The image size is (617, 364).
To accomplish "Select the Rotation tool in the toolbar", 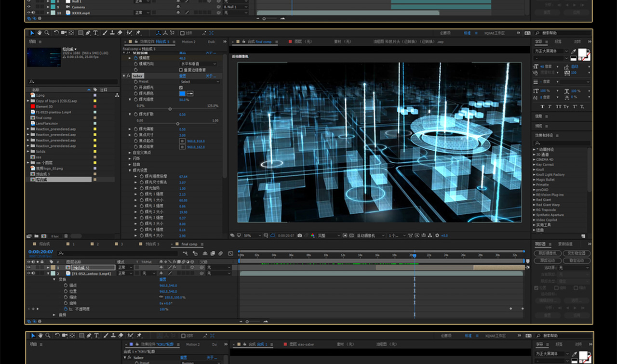I will pyautogui.click(x=56, y=33).
